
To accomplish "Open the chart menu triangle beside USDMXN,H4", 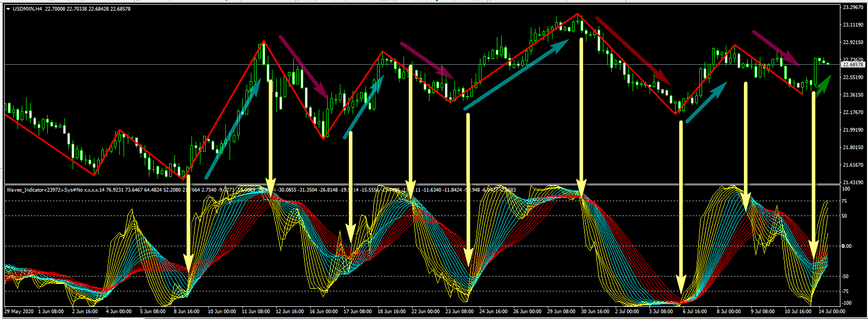I will tap(8, 9).
